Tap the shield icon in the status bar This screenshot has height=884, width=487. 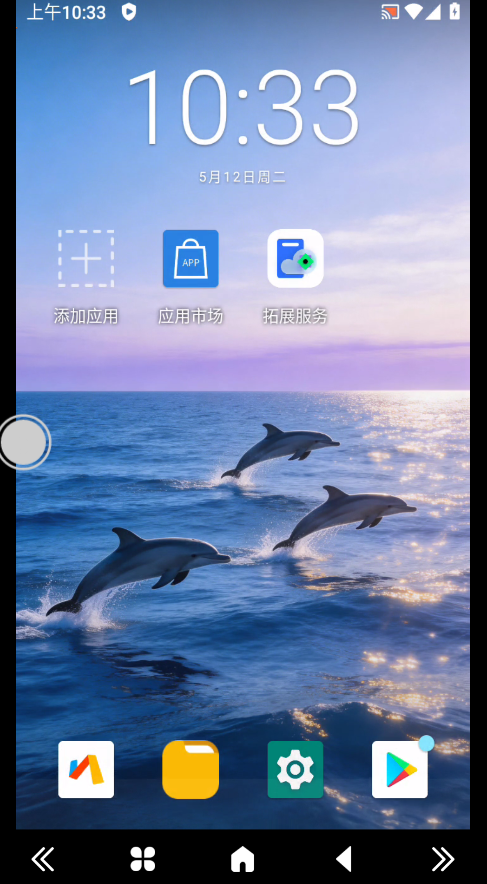point(129,12)
